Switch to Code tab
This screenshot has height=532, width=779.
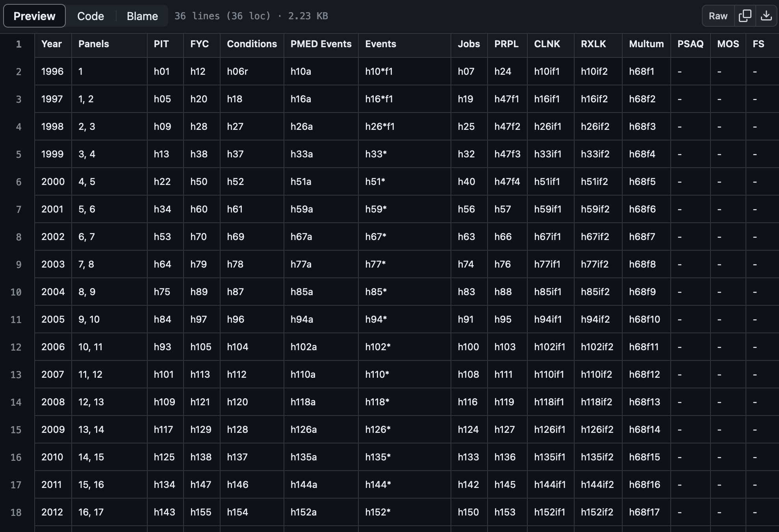click(x=91, y=16)
